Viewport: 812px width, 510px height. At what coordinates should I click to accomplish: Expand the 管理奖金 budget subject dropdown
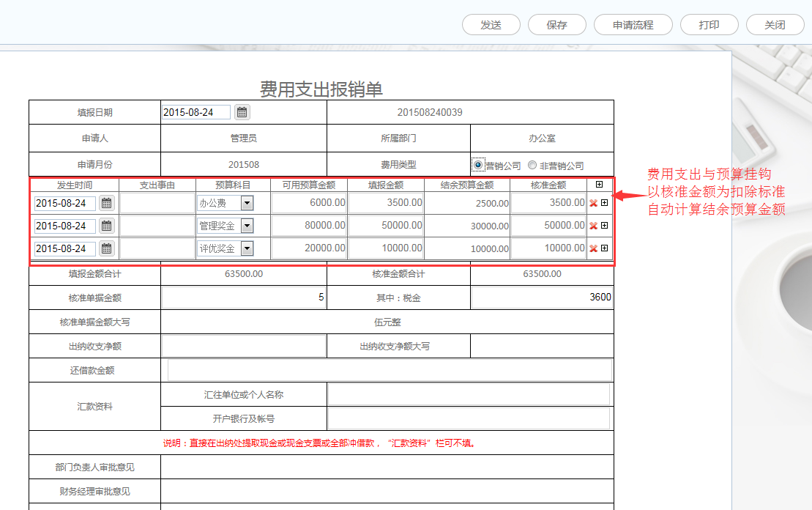247,226
